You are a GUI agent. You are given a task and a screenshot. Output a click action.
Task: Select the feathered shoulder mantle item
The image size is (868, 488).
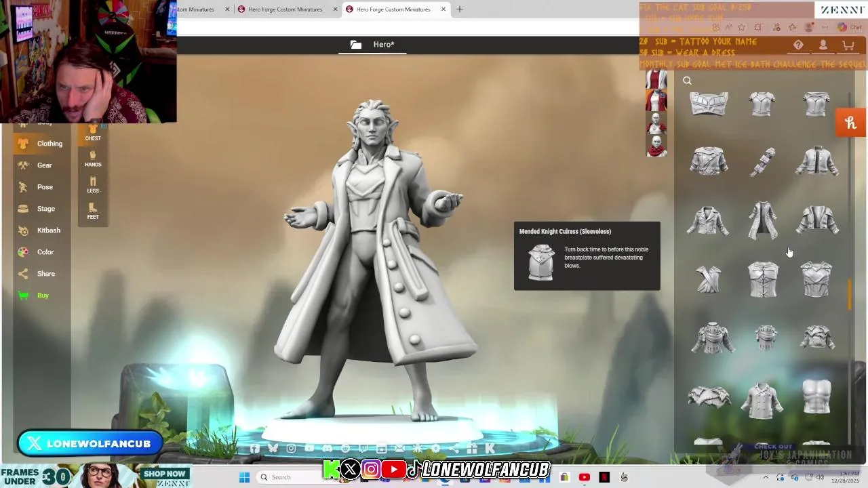point(709,397)
